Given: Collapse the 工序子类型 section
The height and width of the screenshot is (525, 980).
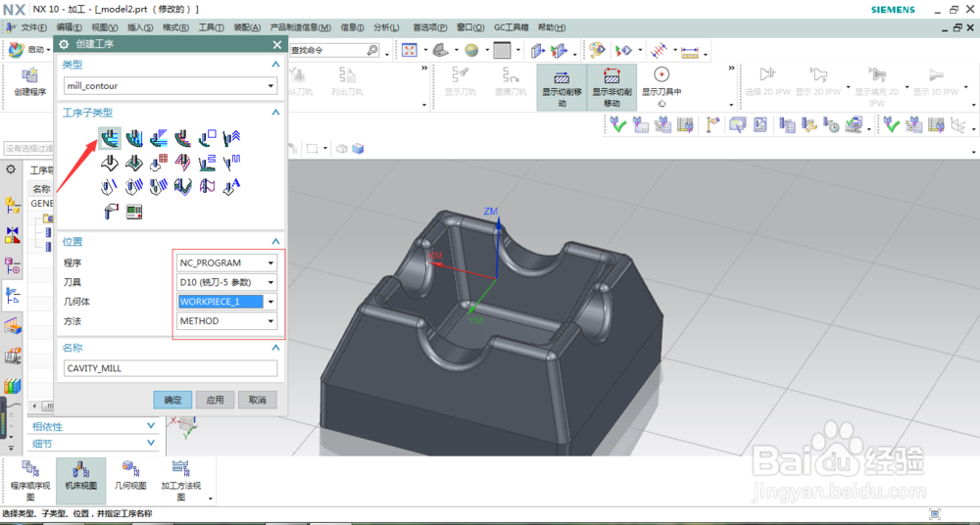Looking at the screenshot, I should click(x=275, y=113).
